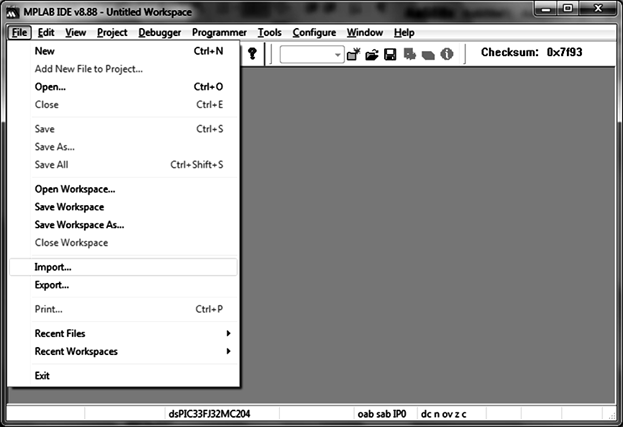
Task: Close the File menu via File header
Action: tap(19, 33)
